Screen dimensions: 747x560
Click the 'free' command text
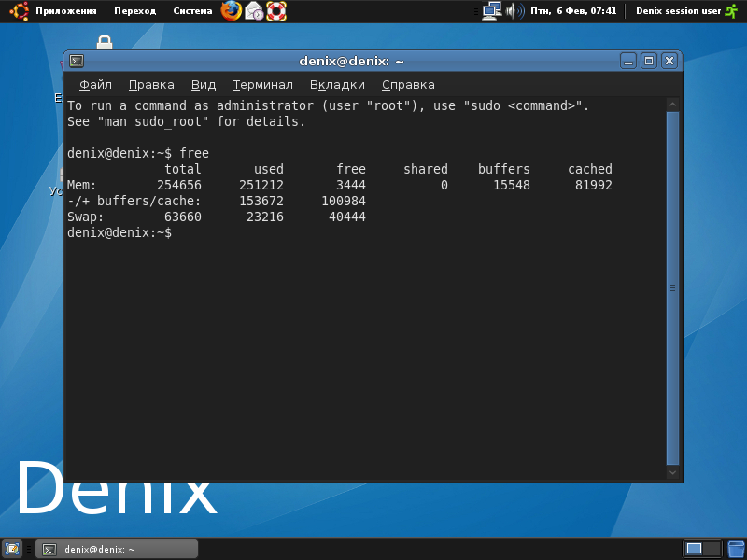click(x=194, y=153)
